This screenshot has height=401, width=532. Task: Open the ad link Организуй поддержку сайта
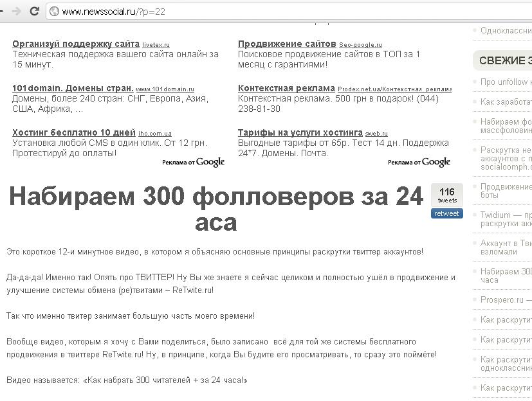pos(76,44)
